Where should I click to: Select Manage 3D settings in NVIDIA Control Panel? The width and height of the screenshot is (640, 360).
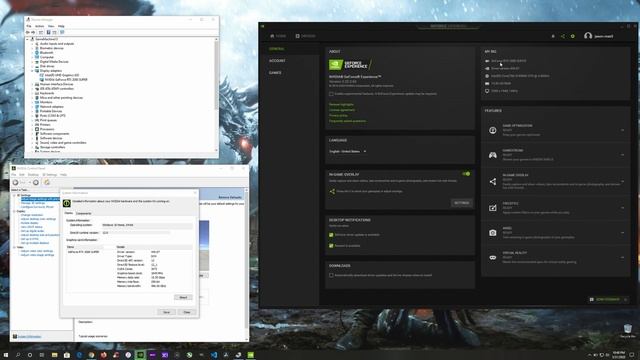click(x=33, y=203)
